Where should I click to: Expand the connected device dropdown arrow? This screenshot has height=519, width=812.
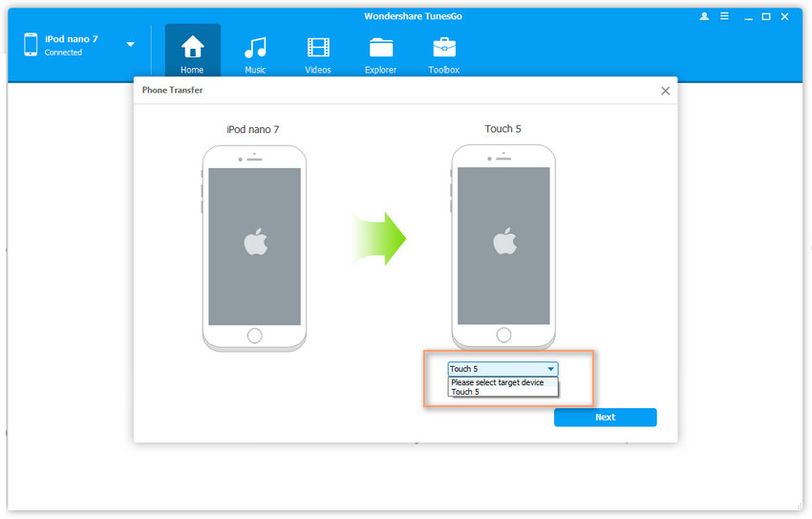[x=130, y=45]
